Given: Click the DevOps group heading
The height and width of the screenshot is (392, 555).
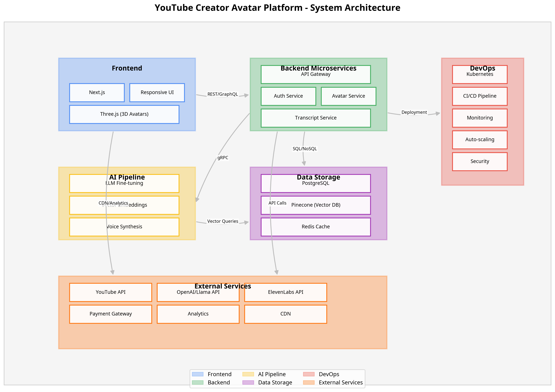Looking at the screenshot, I should click(x=483, y=68).
